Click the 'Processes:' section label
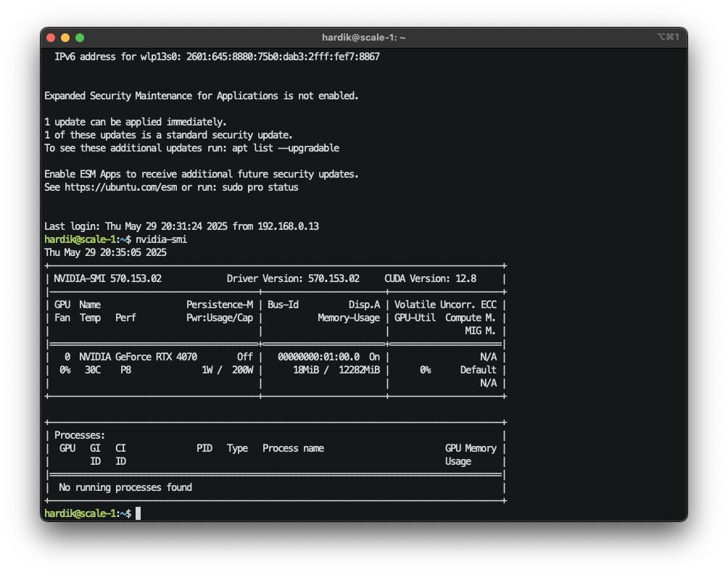Screen dimensions: 728x575 coord(80,435)
